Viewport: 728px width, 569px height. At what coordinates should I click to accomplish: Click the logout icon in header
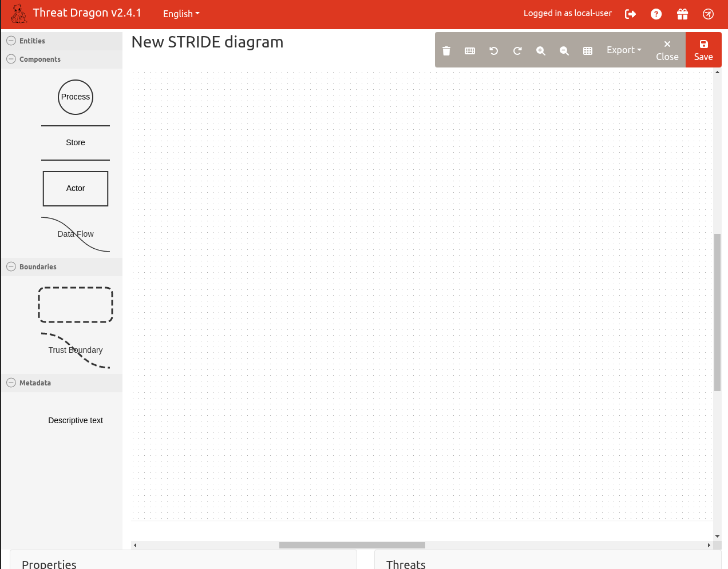point(630,14)
